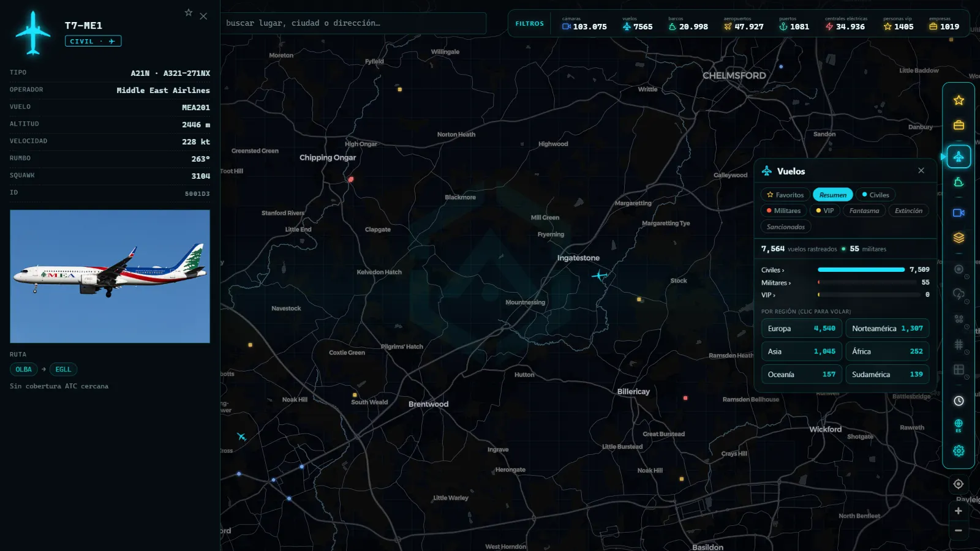The width and height of the screenshot is (980, 551).
Task: Open the companies briefcase icon in sidebar
Action: click(x=959, y=125)
